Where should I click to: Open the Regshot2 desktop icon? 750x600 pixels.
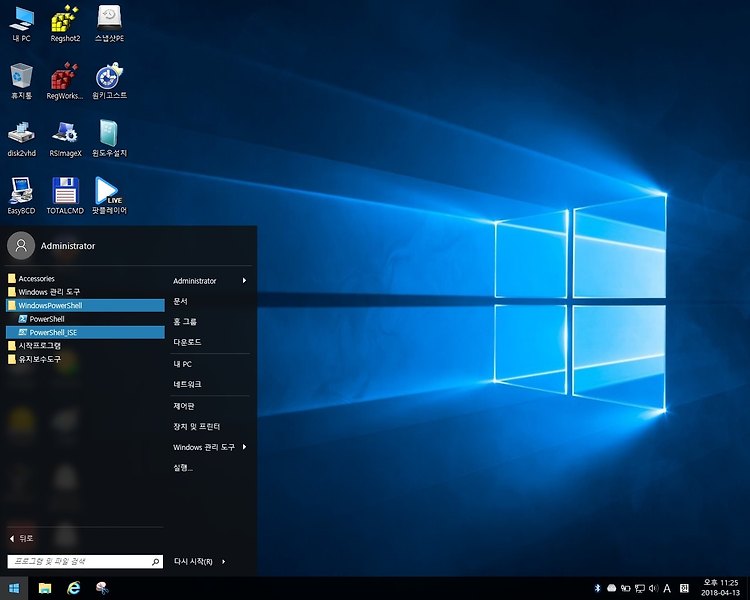coord(65,24)
